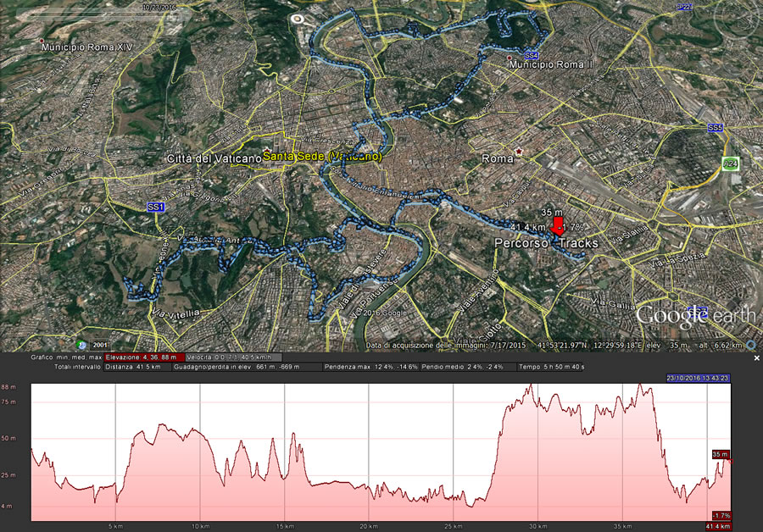
Task: Click the A24 highway shield icon
Action: 729,163
